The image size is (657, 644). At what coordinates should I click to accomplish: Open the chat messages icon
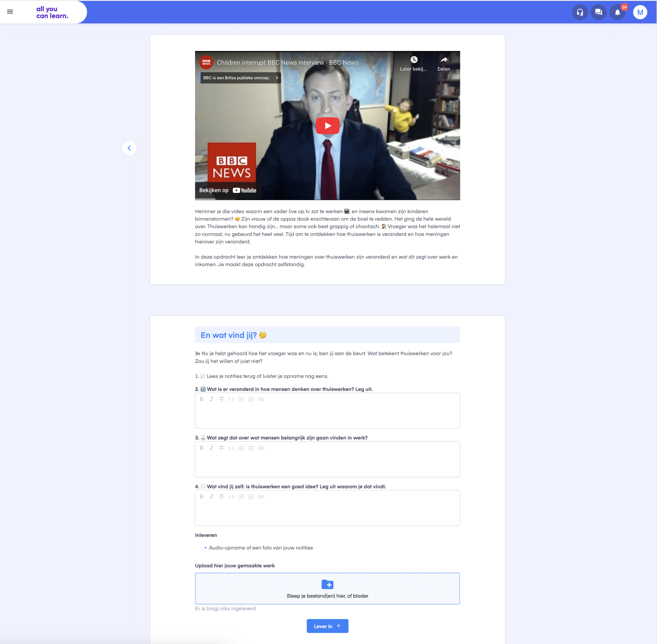click(598, 13)
